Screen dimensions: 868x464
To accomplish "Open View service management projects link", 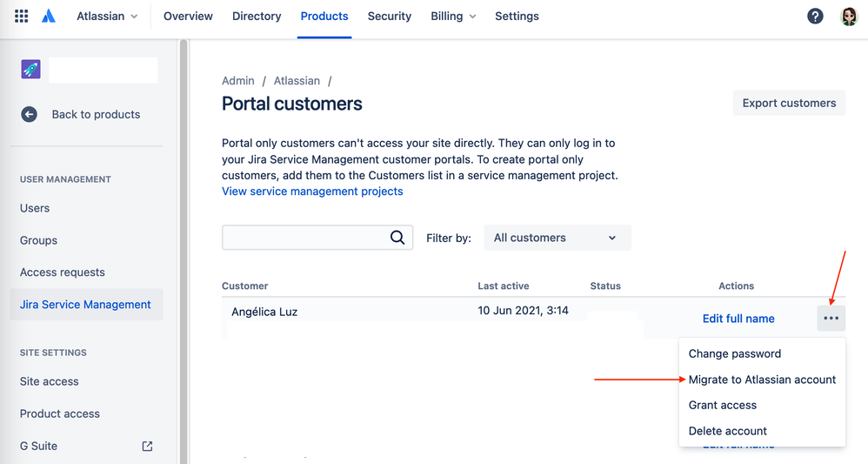I will tap(312, 192).
